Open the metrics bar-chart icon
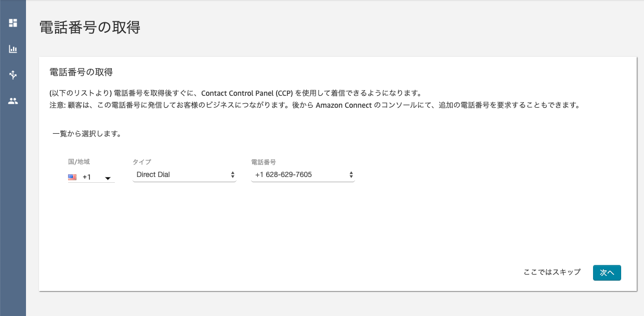The image size is (644, 316). point(13,49)
